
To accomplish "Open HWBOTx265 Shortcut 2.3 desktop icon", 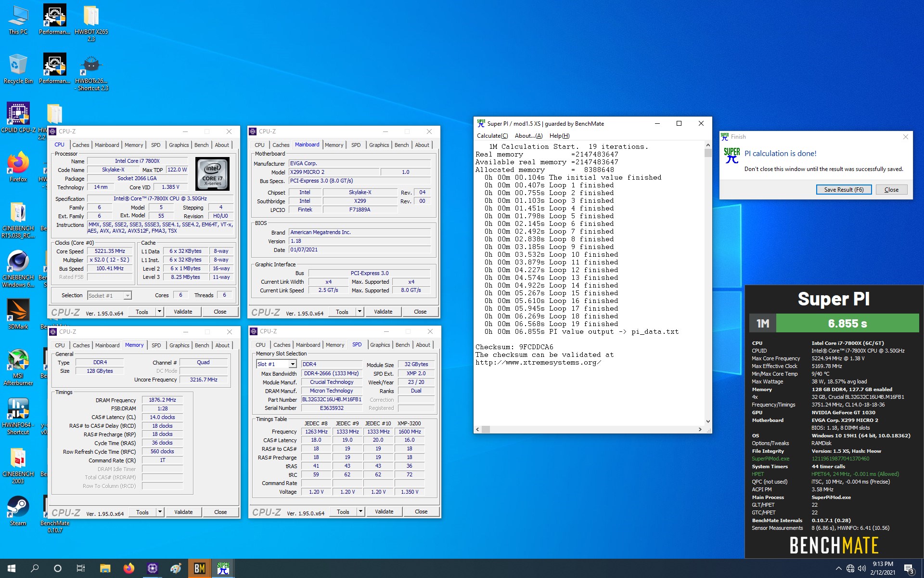I will coord(91,72).
